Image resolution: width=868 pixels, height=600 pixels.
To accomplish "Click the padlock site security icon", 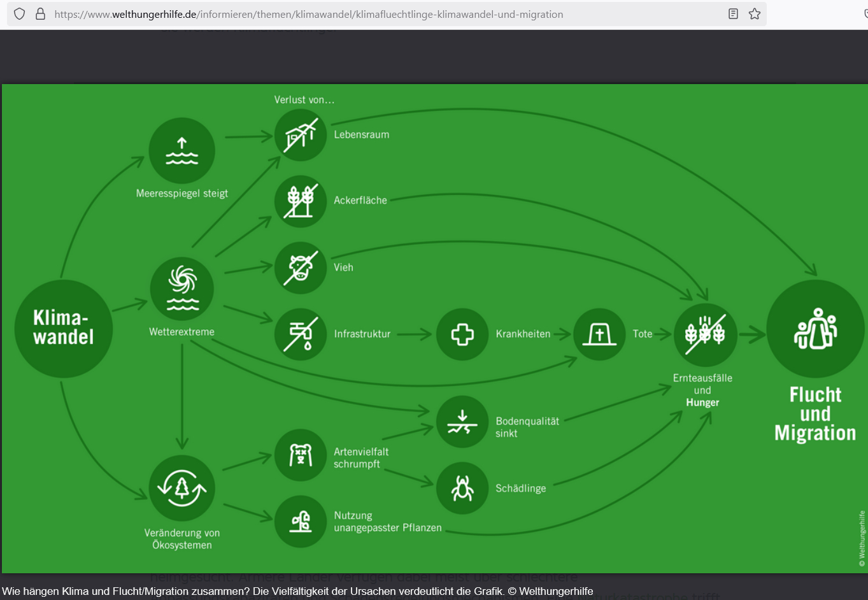I will point(40,14).
